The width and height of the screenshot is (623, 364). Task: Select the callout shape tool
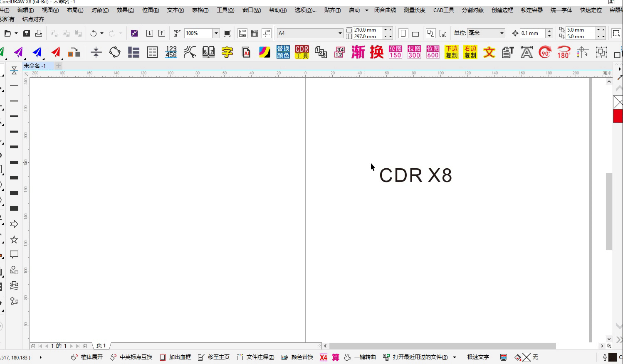pyautogui.click(x=14, y=255)
